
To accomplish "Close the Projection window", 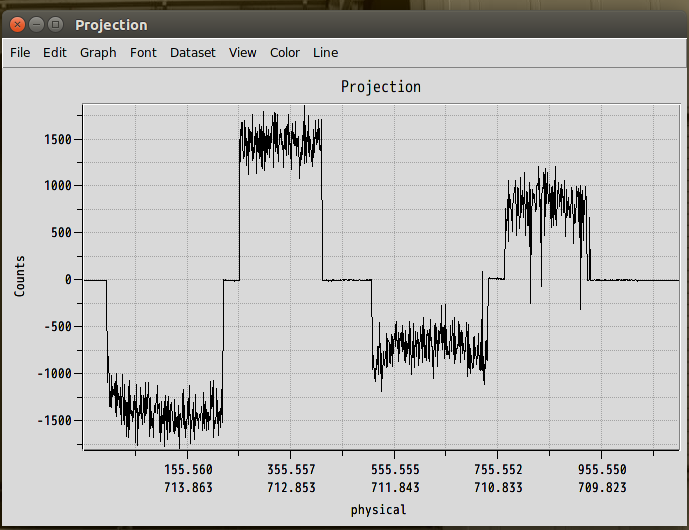I will [17, 24].
